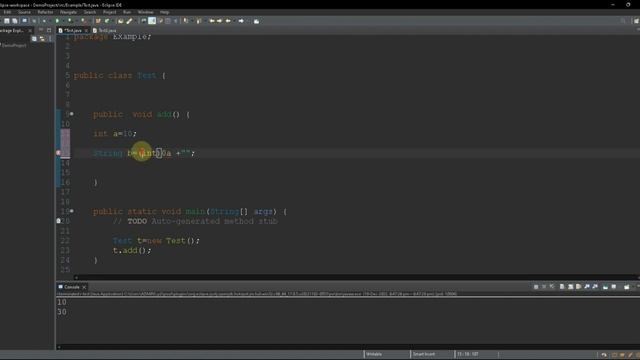Image resolution: width=640 pixels, height=360 pixels.
Task: Click the Collapse All icon in Package Explorer
Action: coord(34,39)
